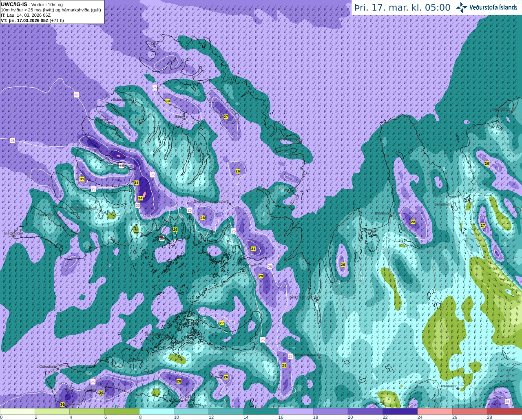
Task: Click the Veðurstofa Íslands logo icon
Action: tap(462, 7)
